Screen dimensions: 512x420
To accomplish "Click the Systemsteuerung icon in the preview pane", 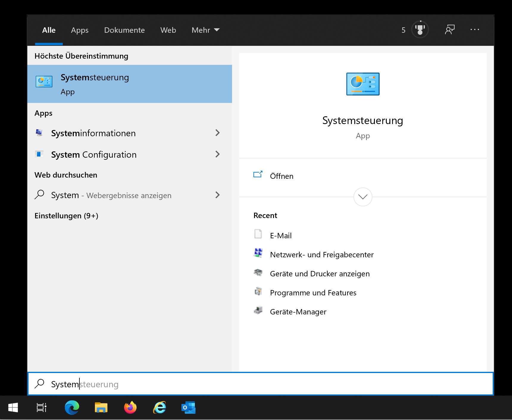I will [x=362, y=84].
